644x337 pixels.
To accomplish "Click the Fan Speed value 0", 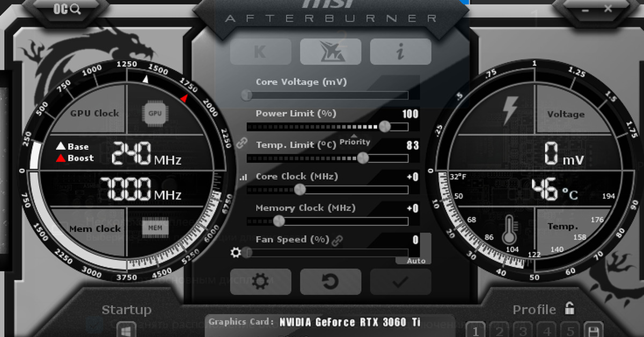I will tap(416, 240).
